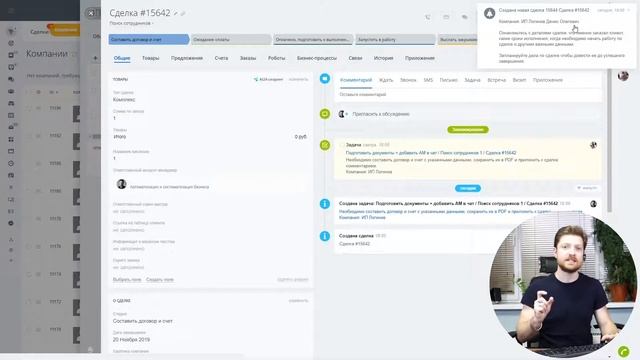Click the green chat icon on timeline
The width and height of the screenshot is (640, 360).
pyautogui.click(x=325, y=114)
